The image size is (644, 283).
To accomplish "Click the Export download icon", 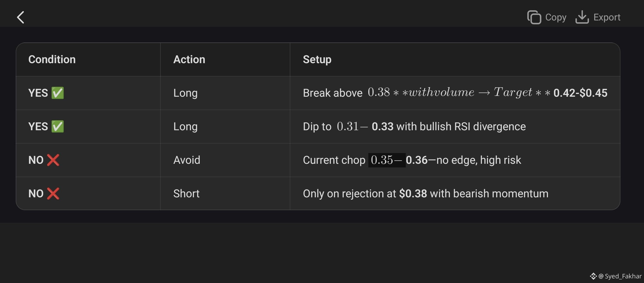I will 582,17.
